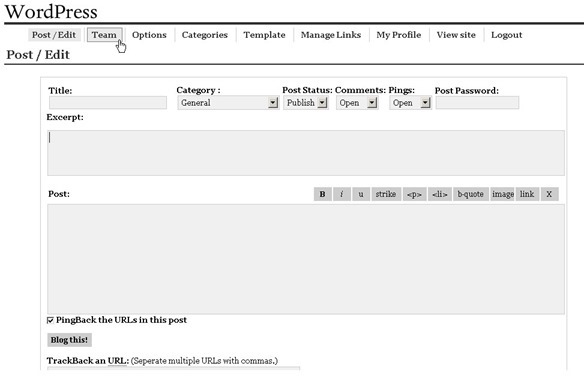
Task: Insert blockquote with b-quote button
Action: (x=470, y=194)
